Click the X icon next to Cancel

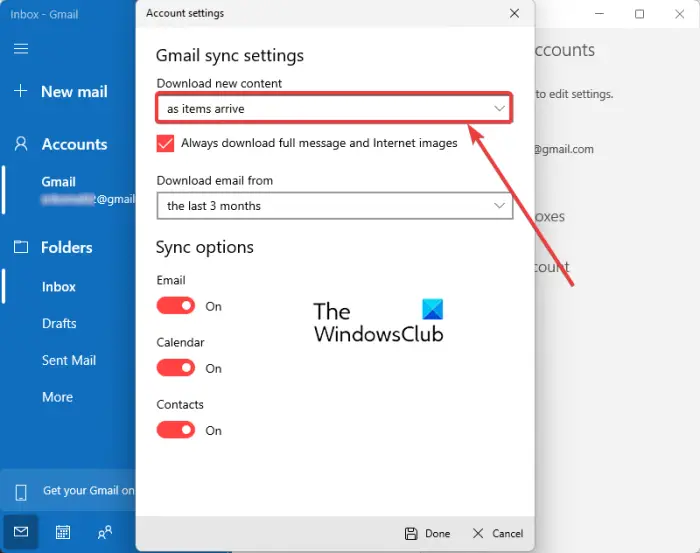478,533
